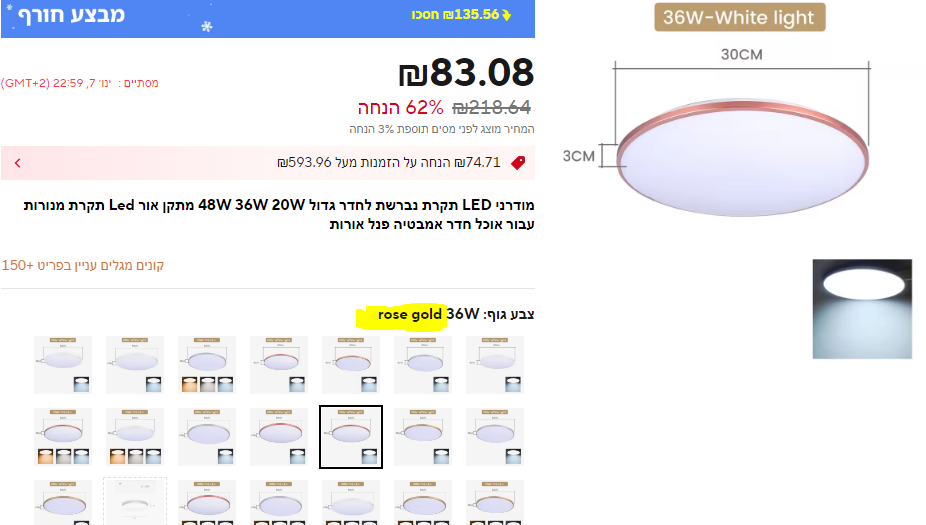This screenshot has height=525, width=926.
Task: Open the ₪74.71 discount coupon text
Action: (x=388, y=163)
